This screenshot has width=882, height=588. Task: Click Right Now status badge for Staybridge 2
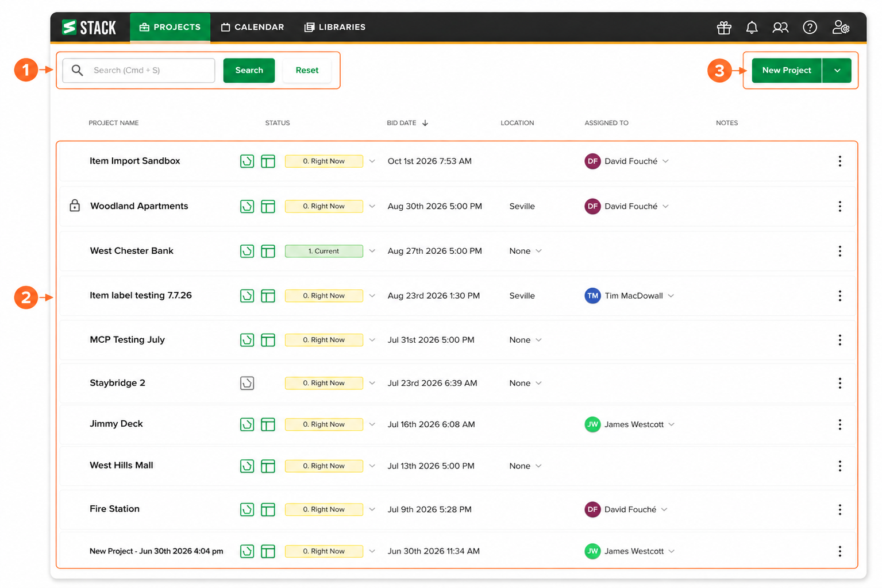point(323,383)
